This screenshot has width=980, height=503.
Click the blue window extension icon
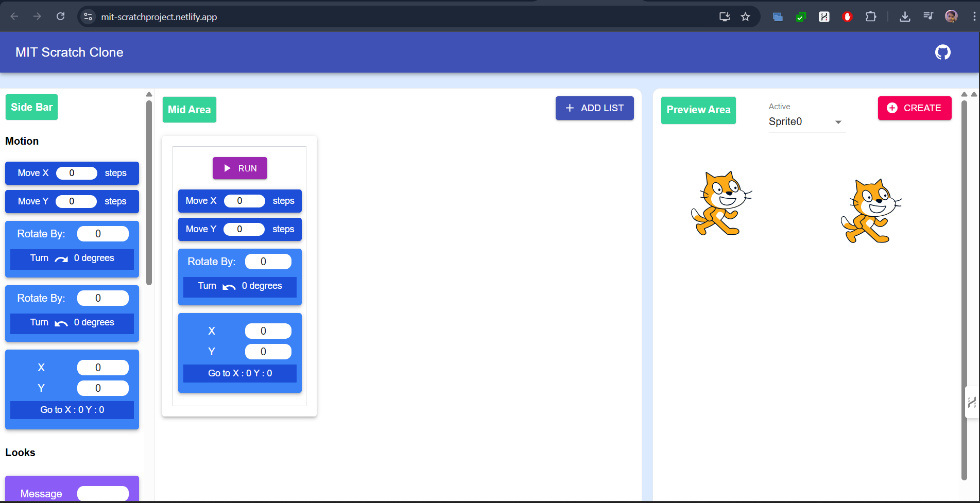pyautogui.click(x=778, y=17)
